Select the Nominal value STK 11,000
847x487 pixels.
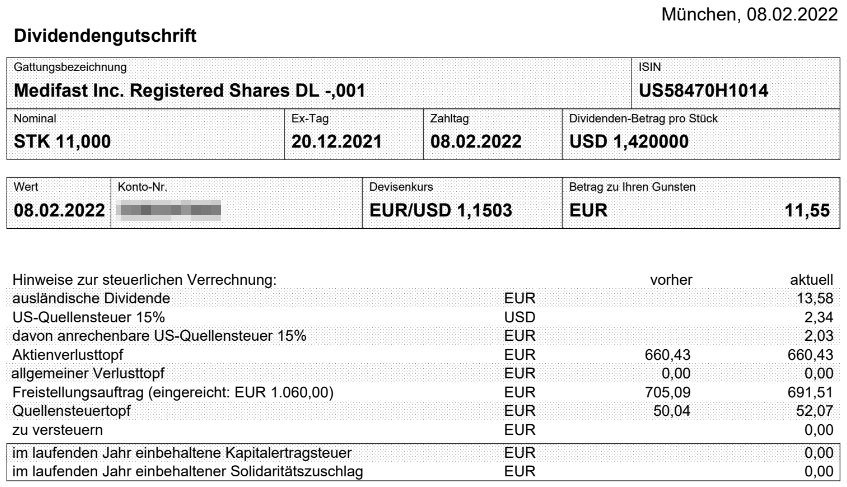(x=62, y=141)
